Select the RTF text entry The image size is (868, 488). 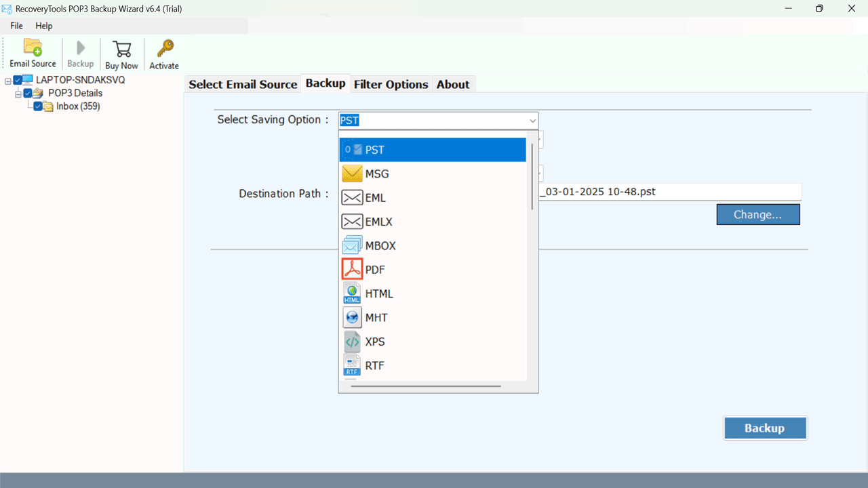[374, 365]
